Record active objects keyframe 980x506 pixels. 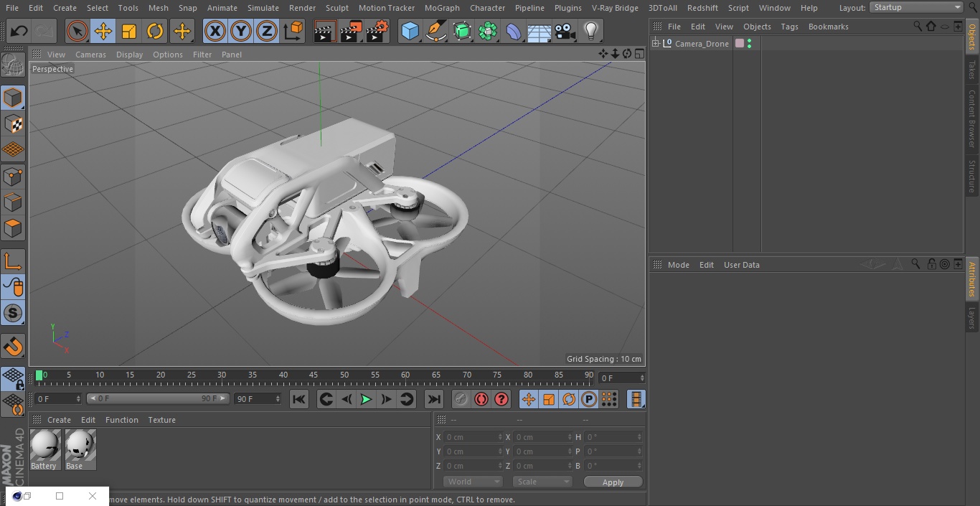coord(461,399)
